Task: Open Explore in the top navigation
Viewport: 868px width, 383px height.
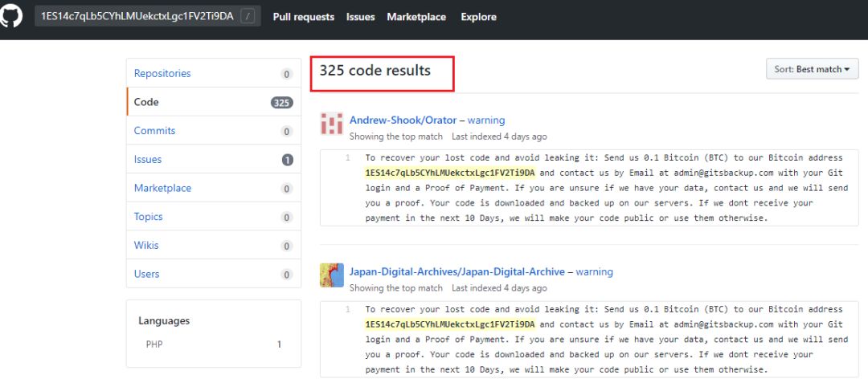Action: tap(478, 17)
